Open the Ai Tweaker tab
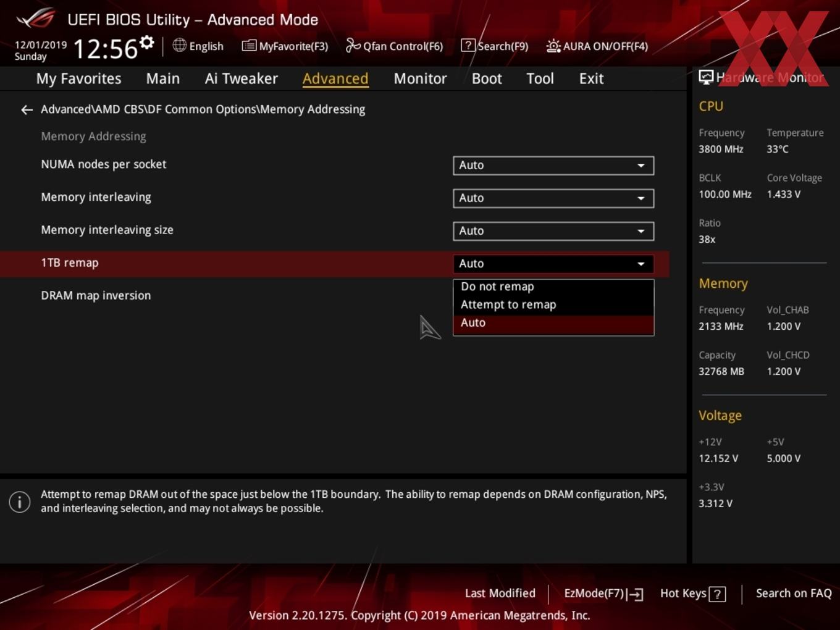840x630 pixels. 241,78
